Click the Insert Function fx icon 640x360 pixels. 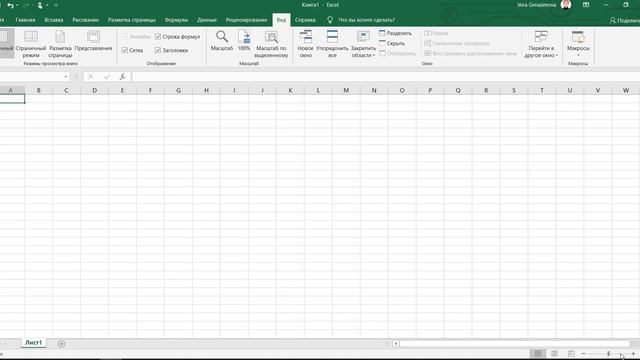122,77
